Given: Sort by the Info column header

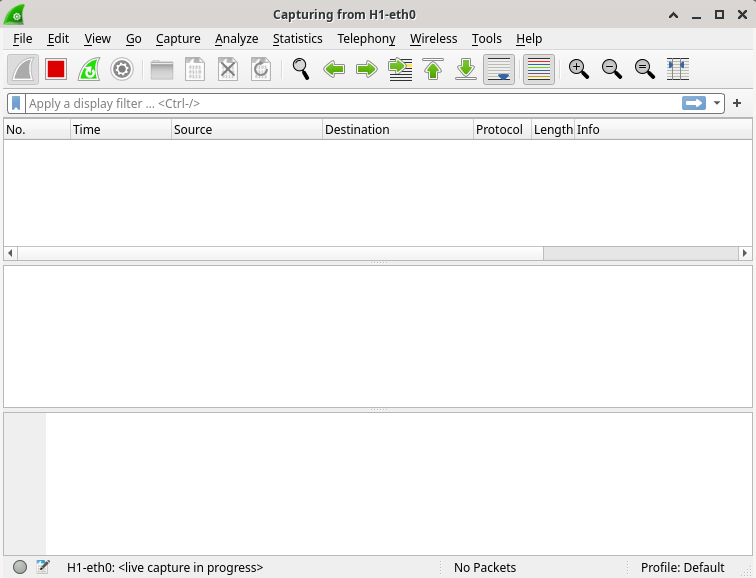Looking at the screenshot, I should (663, 129).
